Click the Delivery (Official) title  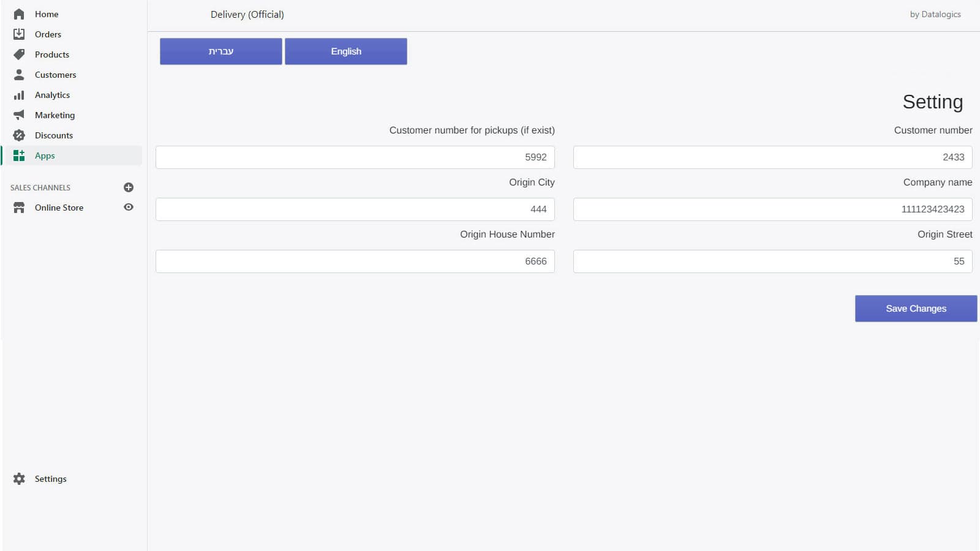247,14
